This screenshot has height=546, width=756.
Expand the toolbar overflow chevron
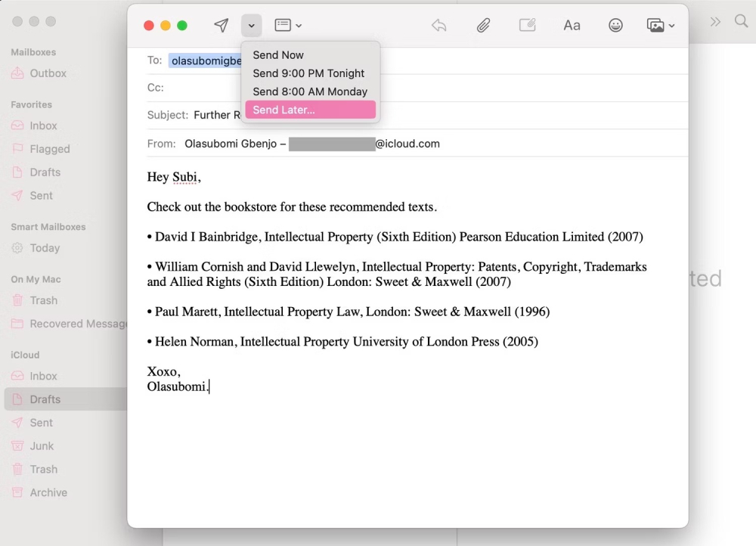coord(714,22)
